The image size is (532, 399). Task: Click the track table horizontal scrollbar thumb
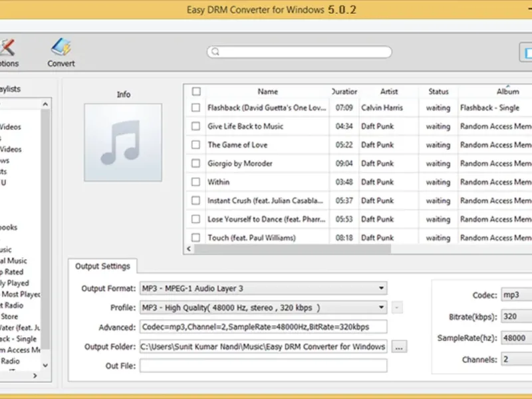point(293,249)
